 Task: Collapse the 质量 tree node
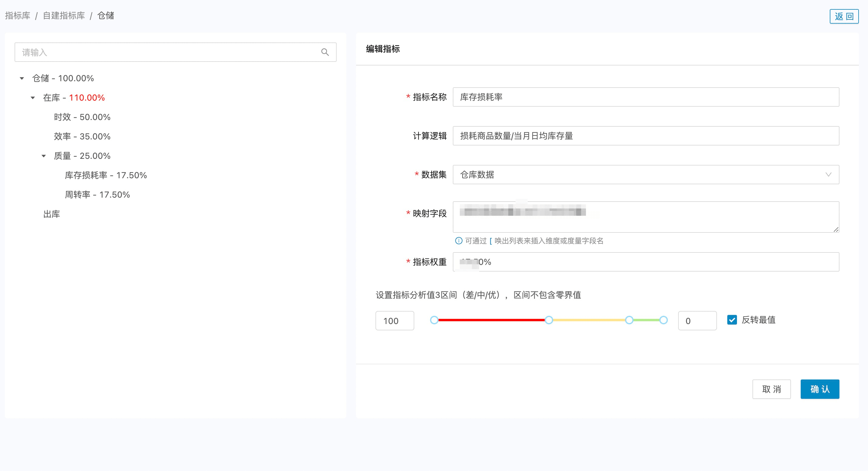coord(44,156)
